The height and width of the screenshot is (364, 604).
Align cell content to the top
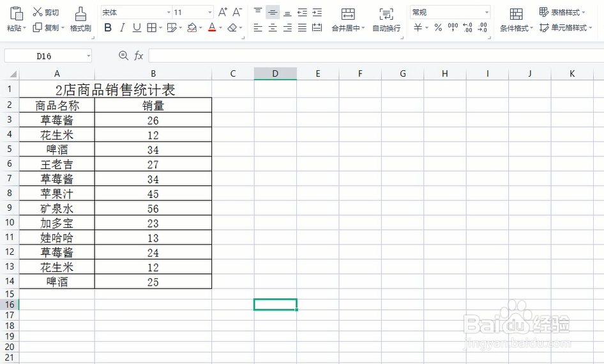click(x=258, y=12)
